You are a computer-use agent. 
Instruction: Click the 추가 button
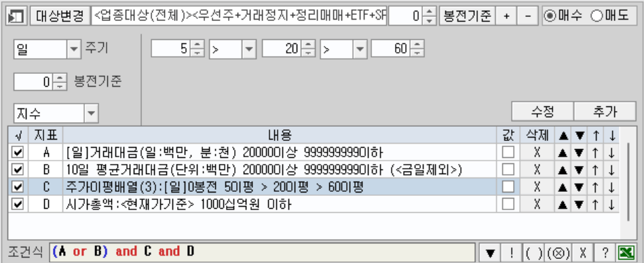pos(605,112)
